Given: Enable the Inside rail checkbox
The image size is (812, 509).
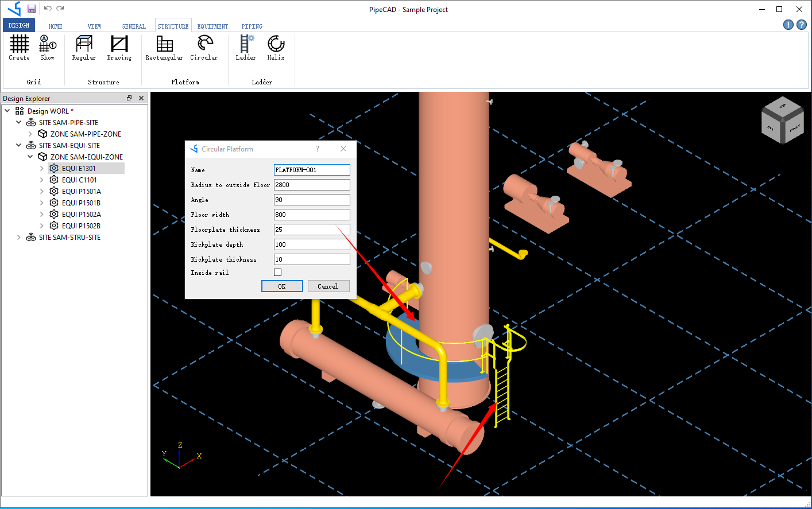Looking at the screenshot, I should [278, 273].
